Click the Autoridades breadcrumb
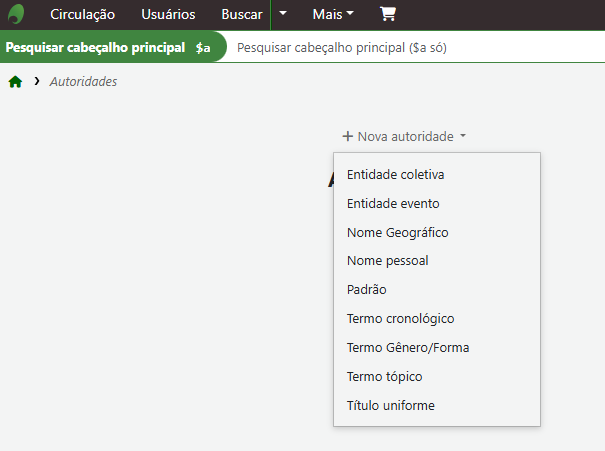The width and height of the screenshot is (605, 451). click(83, 82)
